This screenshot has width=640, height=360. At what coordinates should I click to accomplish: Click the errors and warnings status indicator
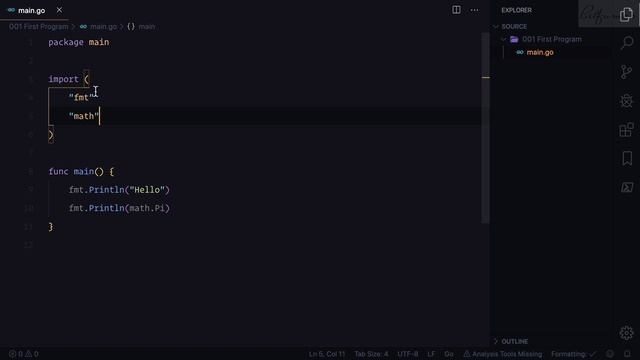[24, 354]
